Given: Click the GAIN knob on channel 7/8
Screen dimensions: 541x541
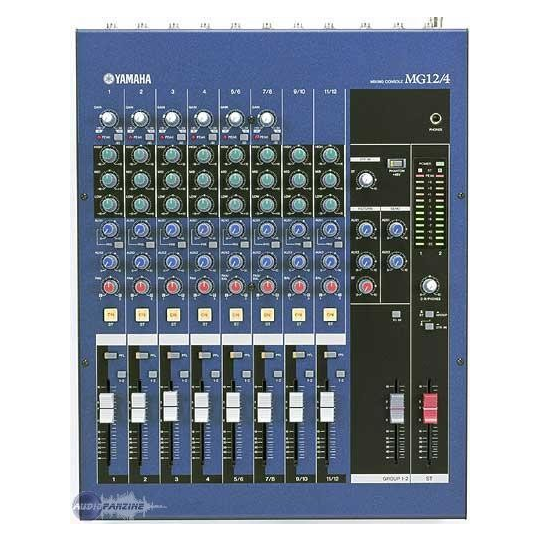Looking at the screenshot, I should coord(266,119).
